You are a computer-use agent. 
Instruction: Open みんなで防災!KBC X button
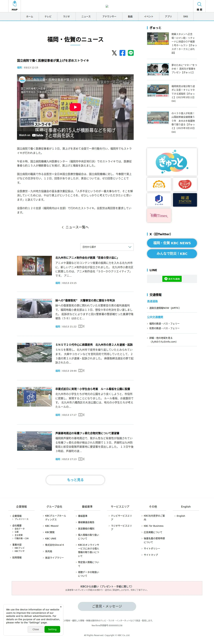coord(172,254)
